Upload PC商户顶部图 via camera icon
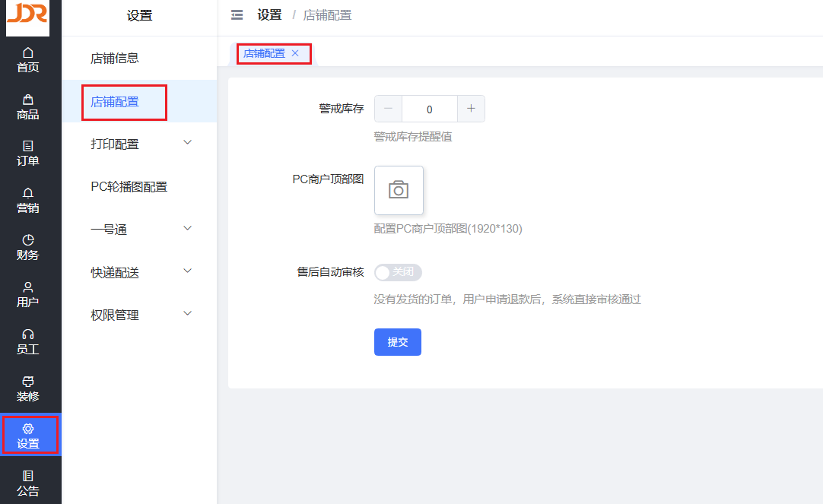 coord(399,190)
